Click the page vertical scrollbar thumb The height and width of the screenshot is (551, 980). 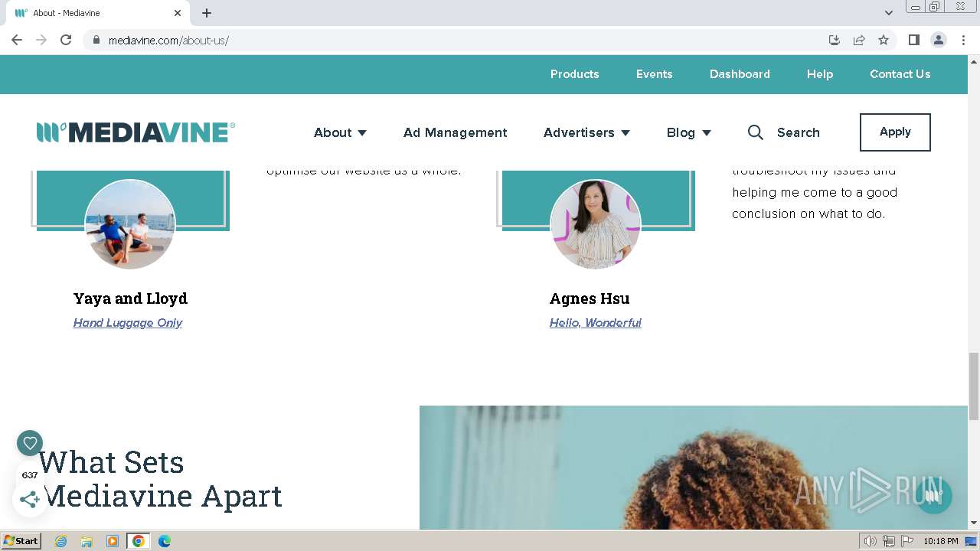pyautogui.click(x=973, y=386)
